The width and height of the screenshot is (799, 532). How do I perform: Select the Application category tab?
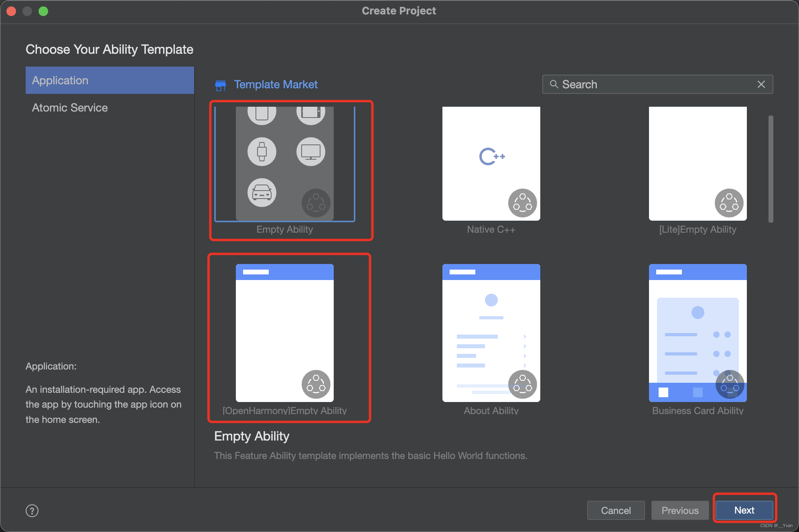[x=110, y=80]
